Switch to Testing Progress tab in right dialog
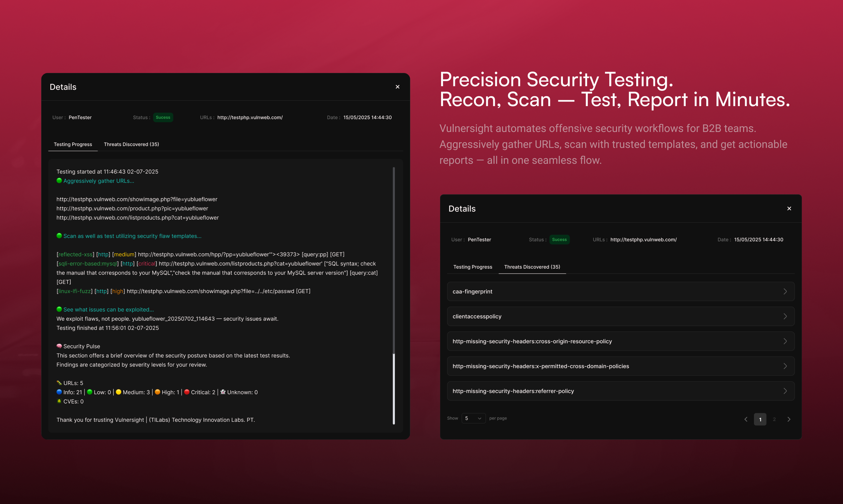Image resolution: width=843 pixels, height=504 pixels. click(x=473, y=267)
